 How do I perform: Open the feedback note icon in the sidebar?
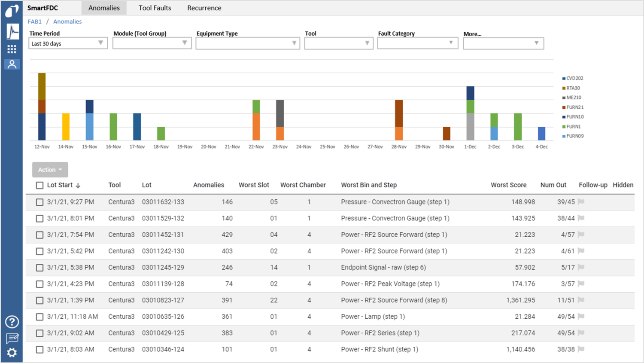click(12, 339)
